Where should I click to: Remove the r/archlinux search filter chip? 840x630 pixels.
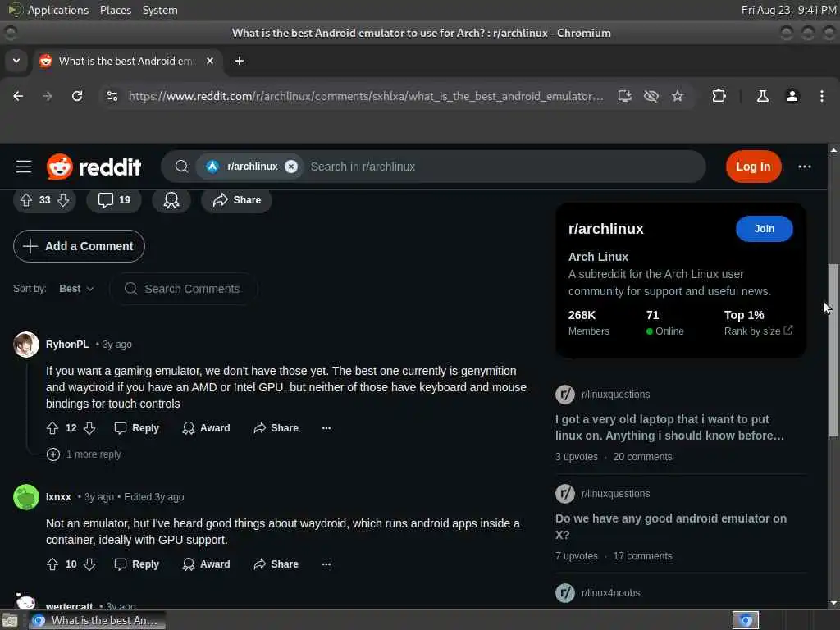291,167
